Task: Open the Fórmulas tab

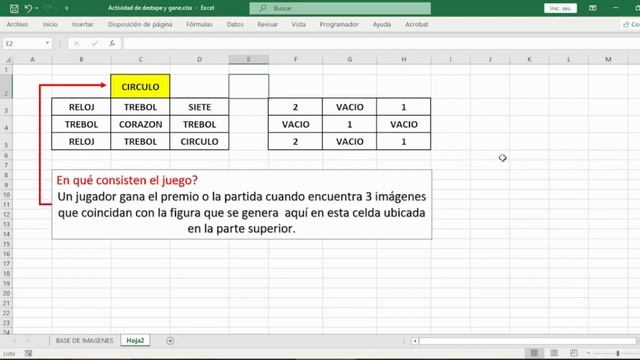Action: (x=199, y=24)
